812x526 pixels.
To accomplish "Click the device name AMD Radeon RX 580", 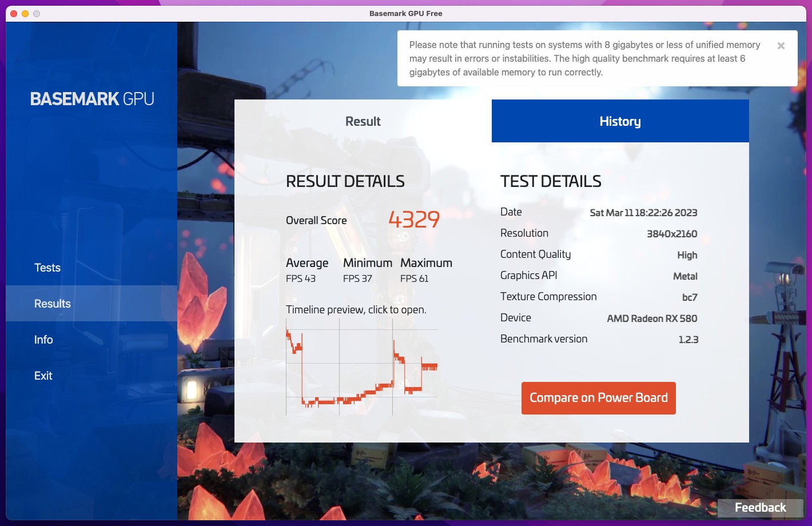I will coord(652,318).
